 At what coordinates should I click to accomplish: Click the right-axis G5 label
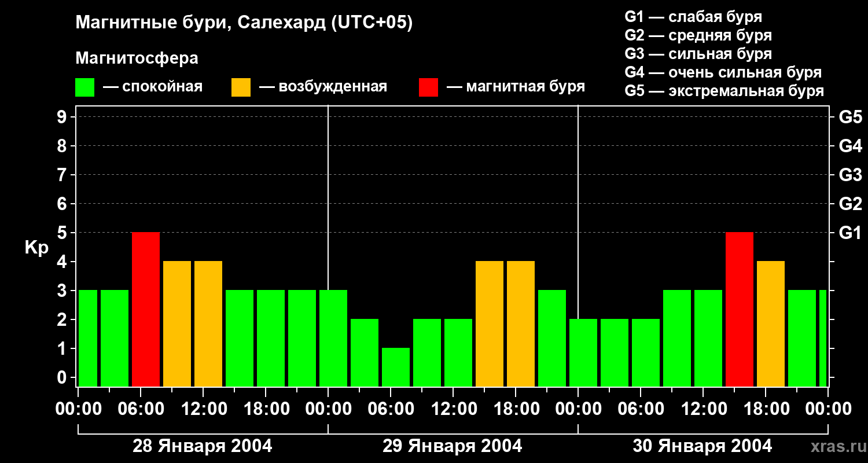point(850,117)
